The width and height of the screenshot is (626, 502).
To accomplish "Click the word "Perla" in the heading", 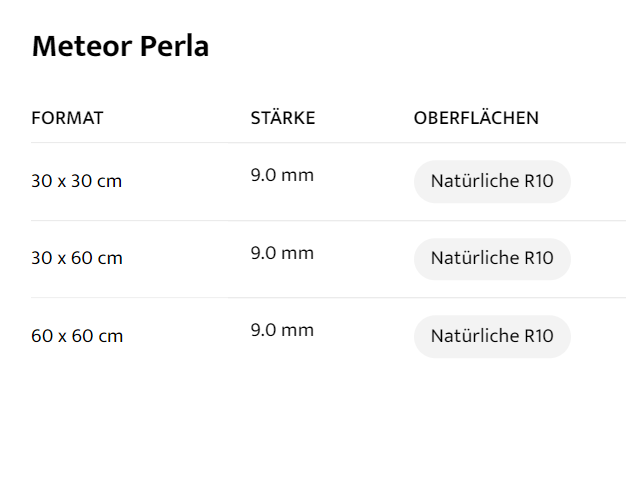I will [x=176, y=46].
